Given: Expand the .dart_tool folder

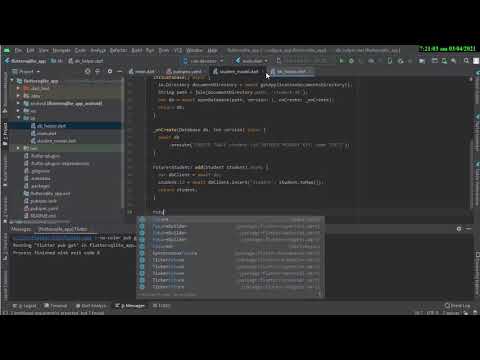Looking at the screenshot, I should coord(18,88).
